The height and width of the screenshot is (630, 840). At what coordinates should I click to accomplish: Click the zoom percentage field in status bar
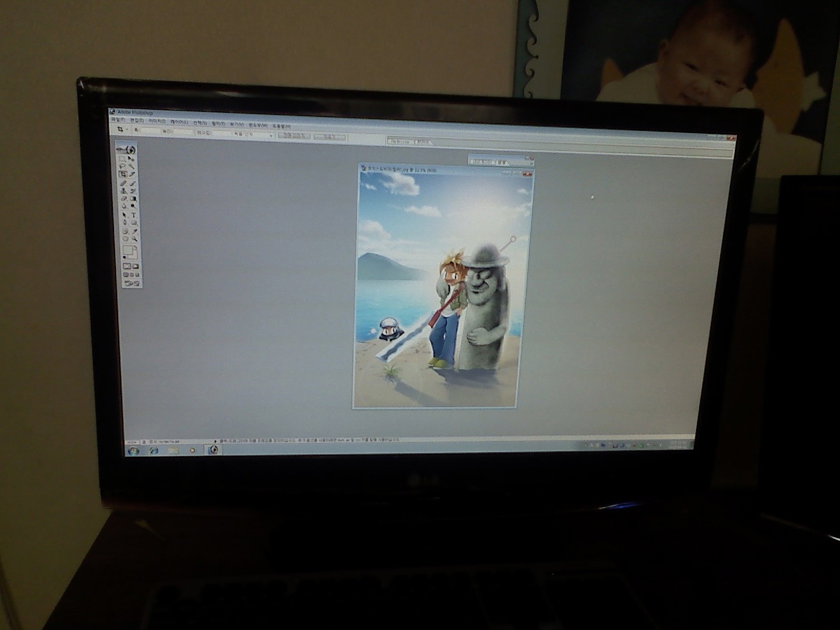(x=132, y=443)
